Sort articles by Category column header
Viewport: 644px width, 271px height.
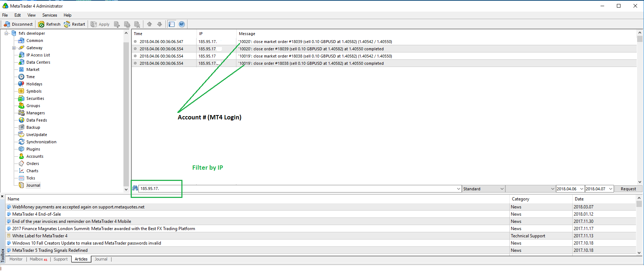coord(540,199)
